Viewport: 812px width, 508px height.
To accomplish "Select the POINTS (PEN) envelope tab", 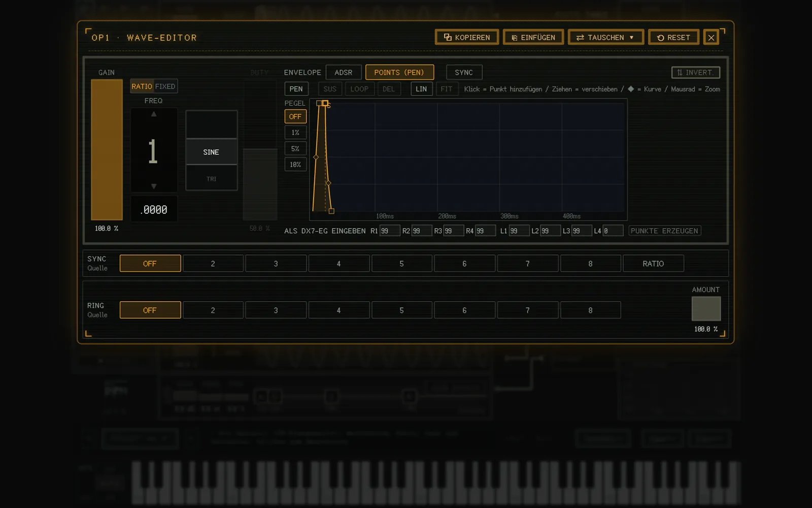I will coord(399,72).
